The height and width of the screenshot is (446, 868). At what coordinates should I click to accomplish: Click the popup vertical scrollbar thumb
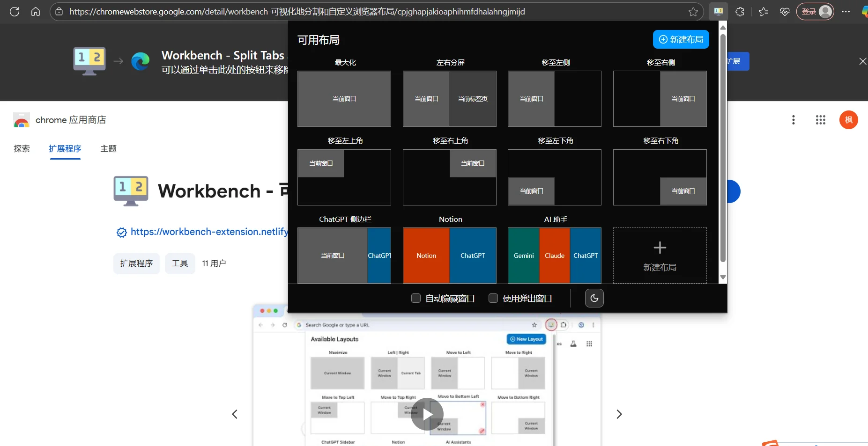[x=723, y=148]
